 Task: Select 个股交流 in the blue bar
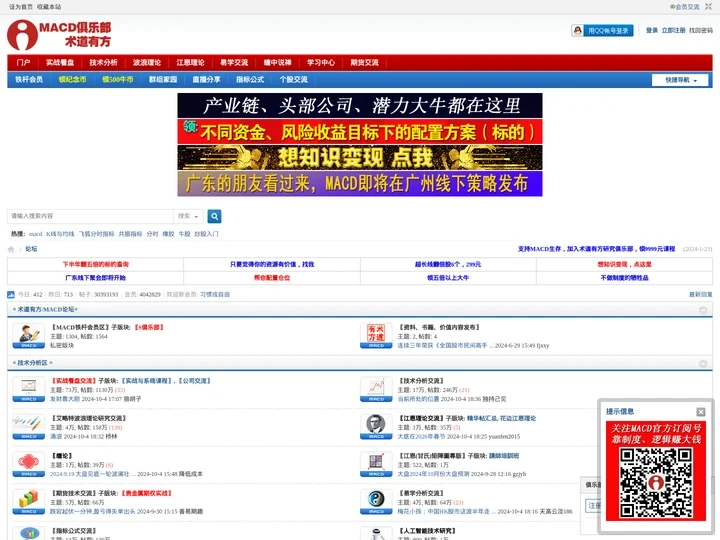tap(294, 79)
